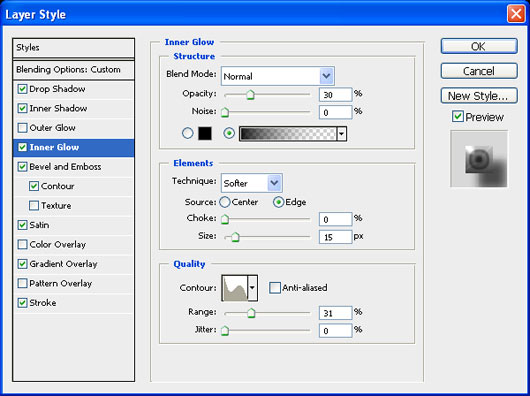Choose Center as the glow source
This screenshot has height=396, width=530.
coord(224,202)
